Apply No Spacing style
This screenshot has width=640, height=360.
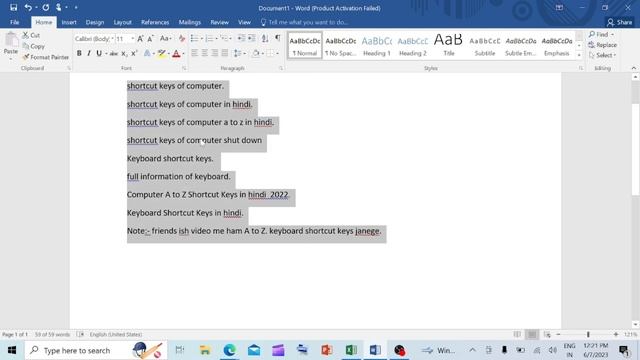341,46
